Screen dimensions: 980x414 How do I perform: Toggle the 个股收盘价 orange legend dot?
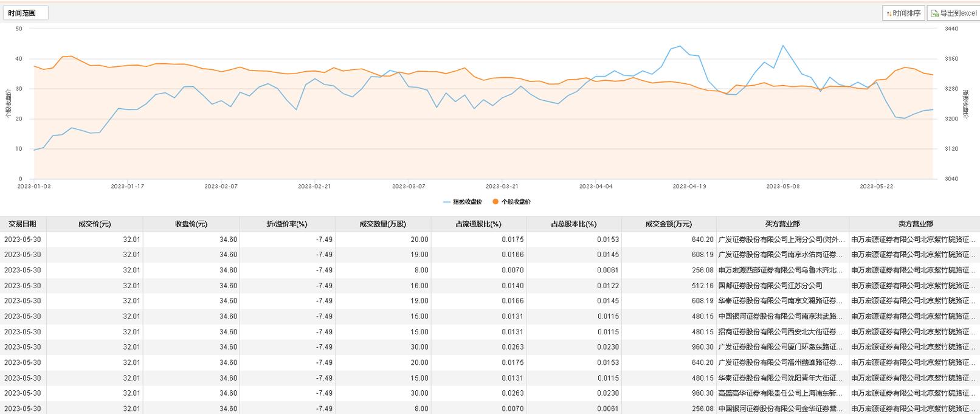click(496, 202)
